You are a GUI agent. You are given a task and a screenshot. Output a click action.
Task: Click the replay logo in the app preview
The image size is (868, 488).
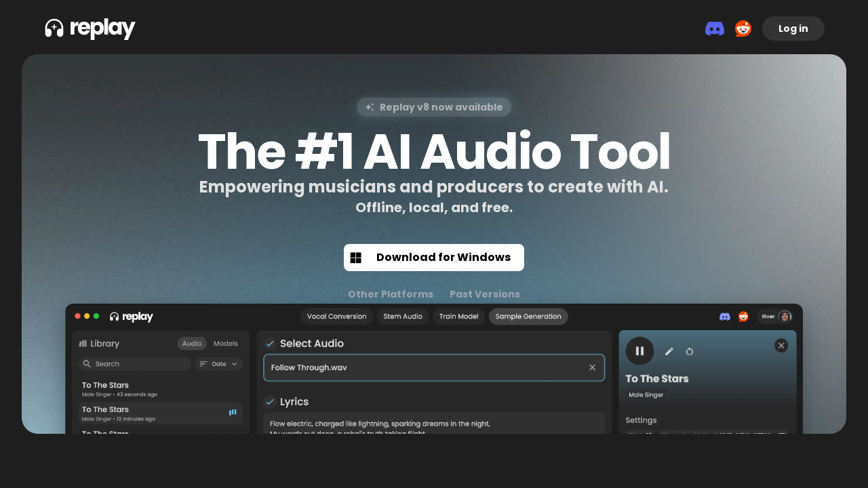[x=132, y=317]
